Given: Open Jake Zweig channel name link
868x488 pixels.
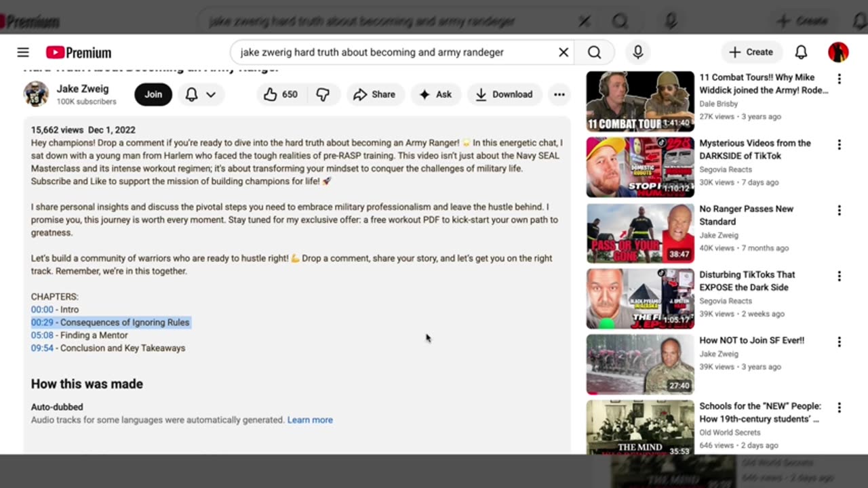Looking at the screenshot, I should 82,89.
